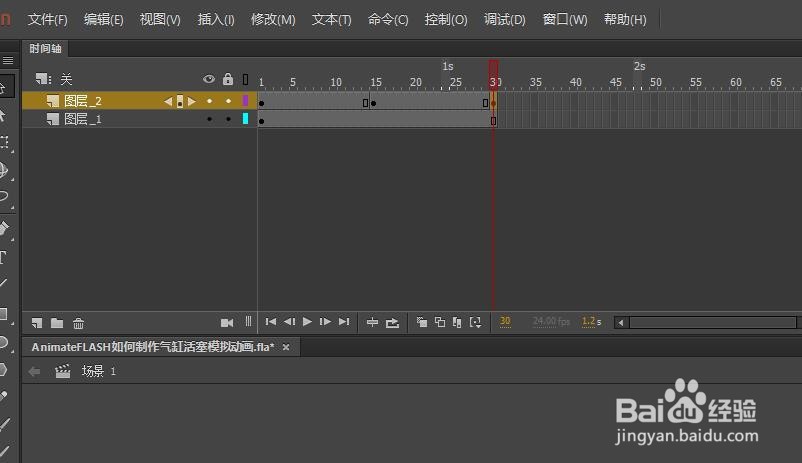The height and width of the screenshot is (463, 802).
Task: Insert keyframe button on 图层_2
Action: coord(180,101)
